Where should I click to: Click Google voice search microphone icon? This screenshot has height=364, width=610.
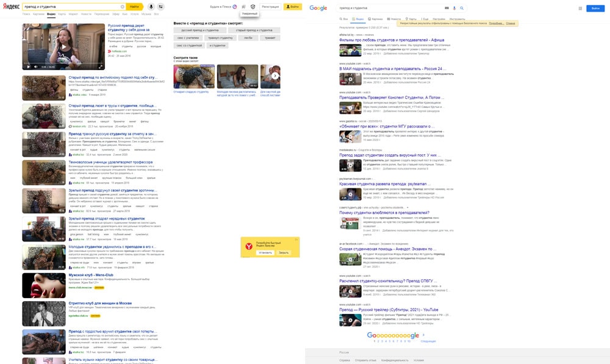pyautogui.click(x=454, y=8)
